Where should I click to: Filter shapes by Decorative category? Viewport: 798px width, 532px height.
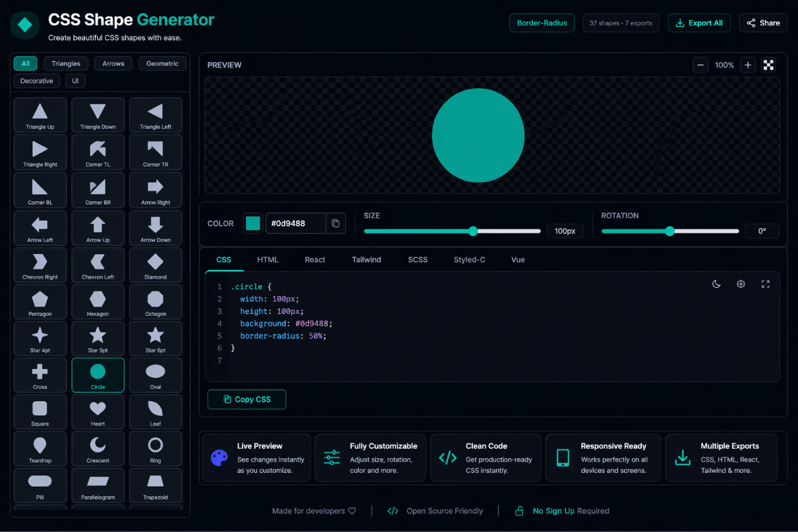coord(37,81)
